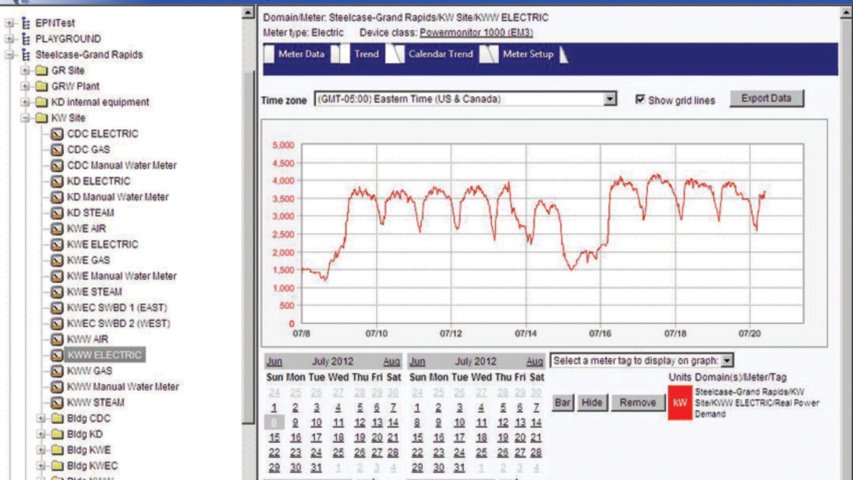Click the highlighted July 8 start date
This screenshot has height=480, width=853.
click(274, 422)
